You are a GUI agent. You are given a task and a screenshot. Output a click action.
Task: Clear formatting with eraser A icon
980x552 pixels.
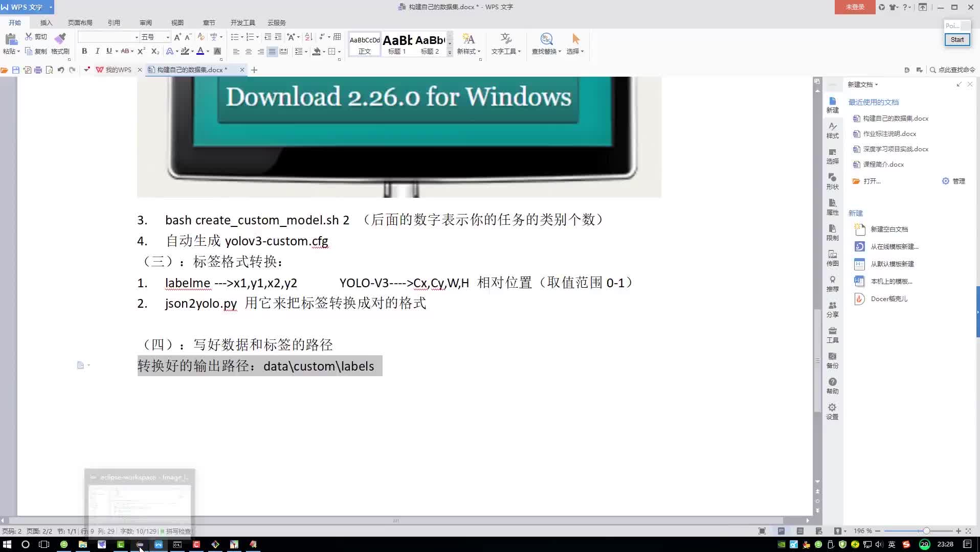coord(201,37)
